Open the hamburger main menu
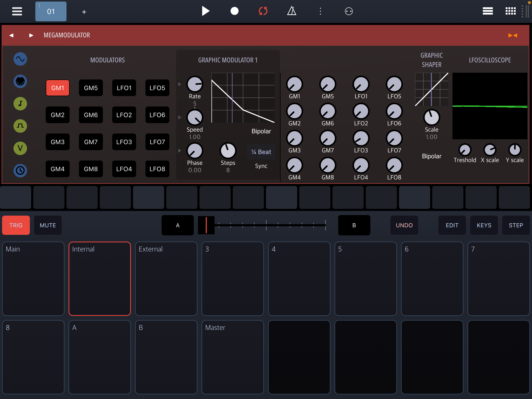This screenshot has height=399, width=532. (17, 11)
